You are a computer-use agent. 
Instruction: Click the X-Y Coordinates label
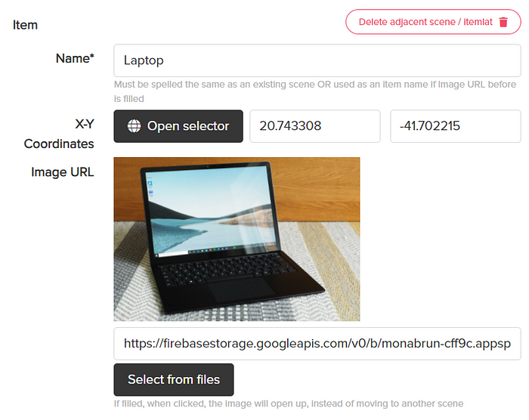[59, 134]
